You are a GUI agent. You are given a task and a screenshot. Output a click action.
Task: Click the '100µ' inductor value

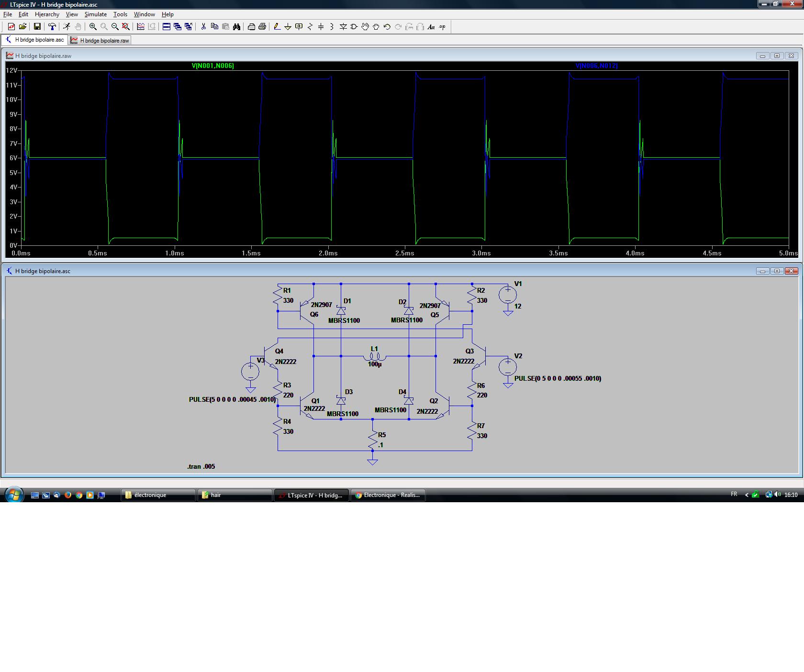click(x=375, y=364)
